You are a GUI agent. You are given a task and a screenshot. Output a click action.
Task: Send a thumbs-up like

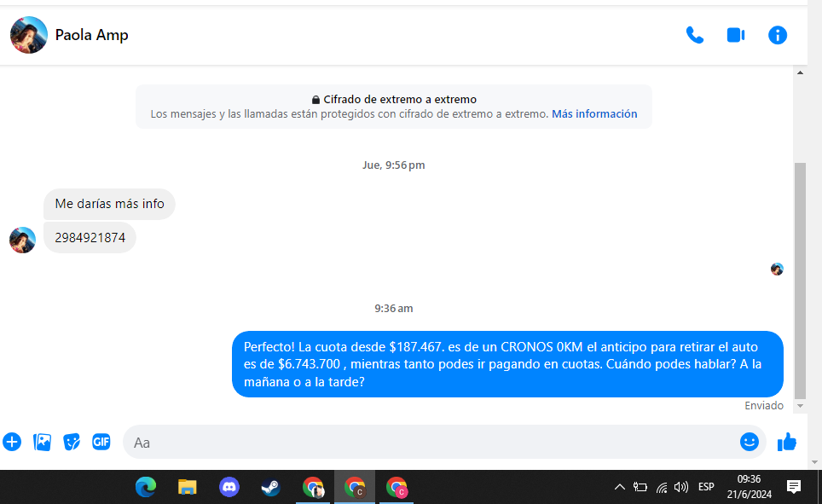point(786,442)
